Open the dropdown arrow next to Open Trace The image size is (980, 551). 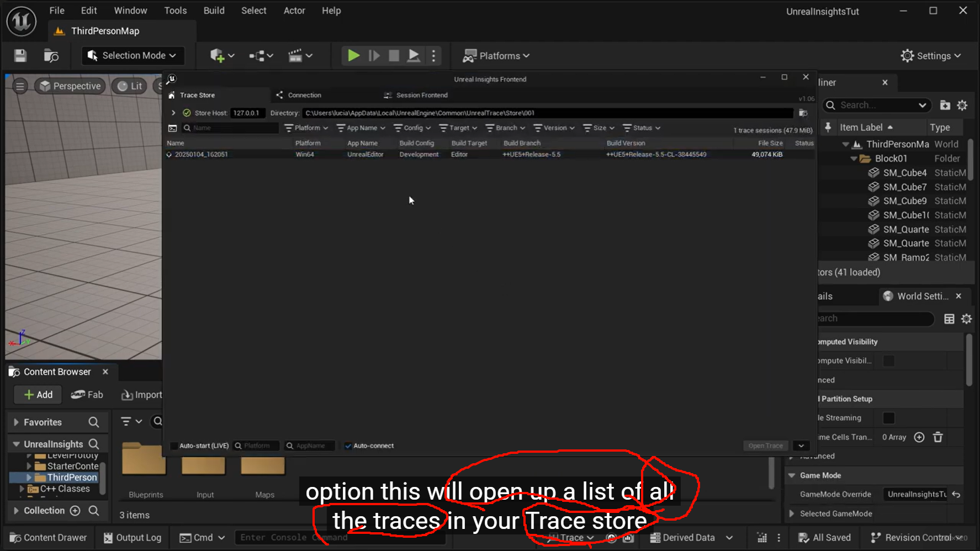pyautogui.click(x=801, y=446)
